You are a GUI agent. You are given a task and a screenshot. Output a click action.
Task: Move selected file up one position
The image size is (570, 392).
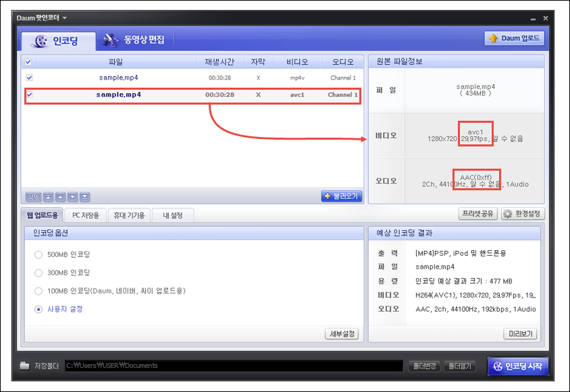[x=60, y=197]
